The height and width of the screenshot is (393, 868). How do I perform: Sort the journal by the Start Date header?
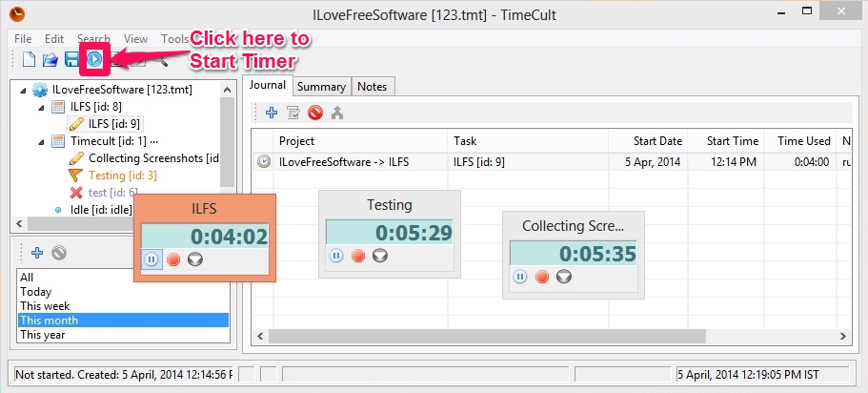pos(648,141)
